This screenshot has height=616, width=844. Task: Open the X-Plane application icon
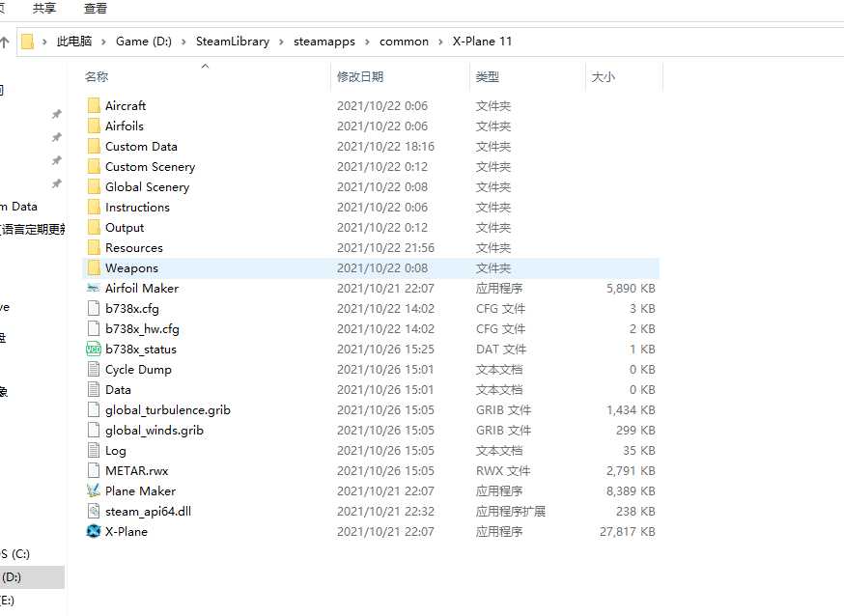[x=94, y=531]
